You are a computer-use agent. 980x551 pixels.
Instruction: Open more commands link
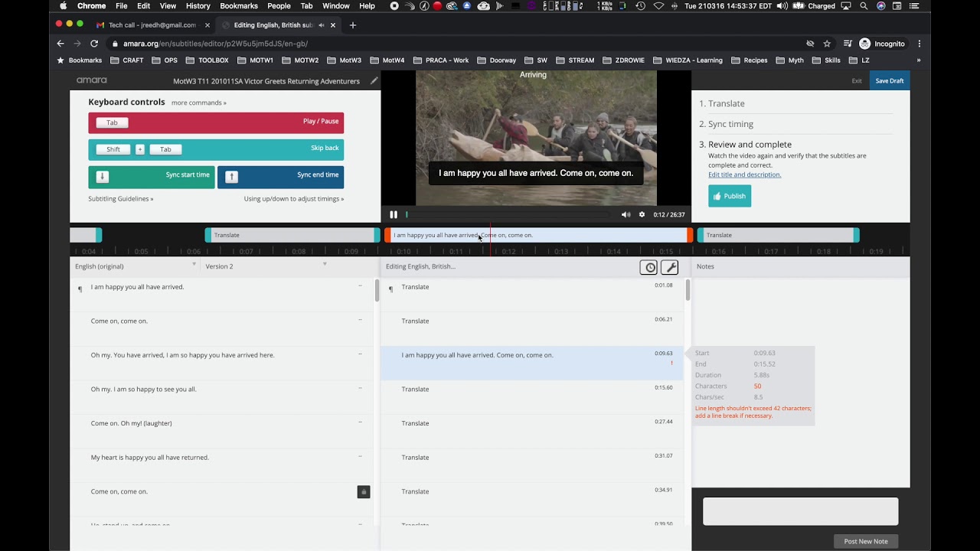[x=198, y=103]
